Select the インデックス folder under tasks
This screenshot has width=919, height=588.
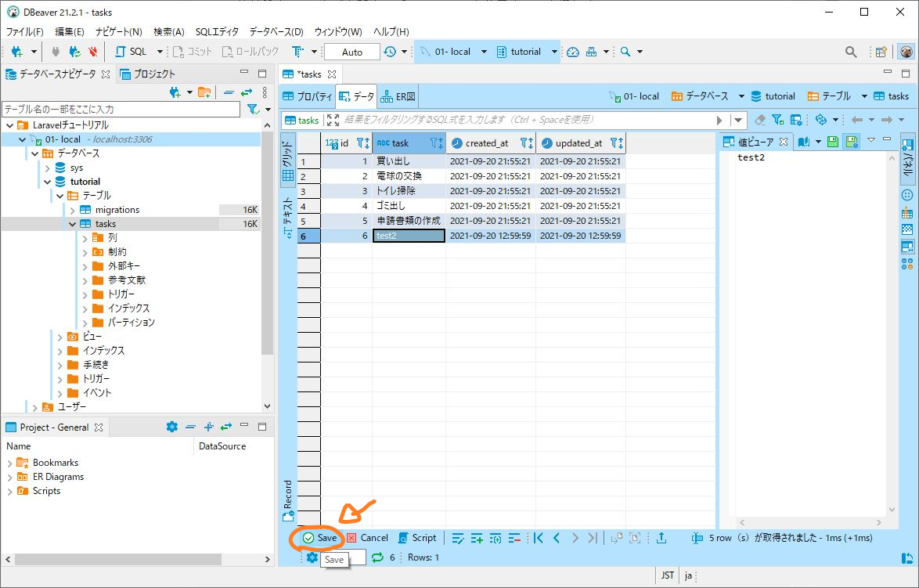[x=128, y=308]
